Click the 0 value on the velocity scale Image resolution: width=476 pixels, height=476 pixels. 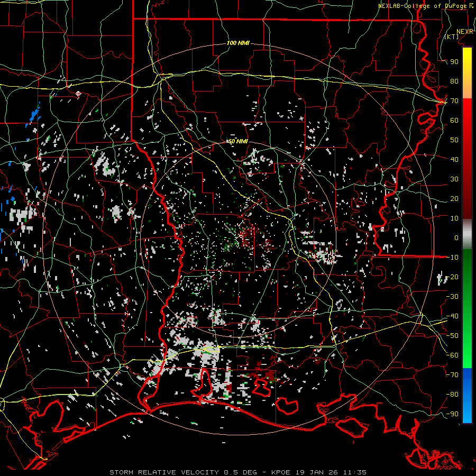tap(456, 237)
